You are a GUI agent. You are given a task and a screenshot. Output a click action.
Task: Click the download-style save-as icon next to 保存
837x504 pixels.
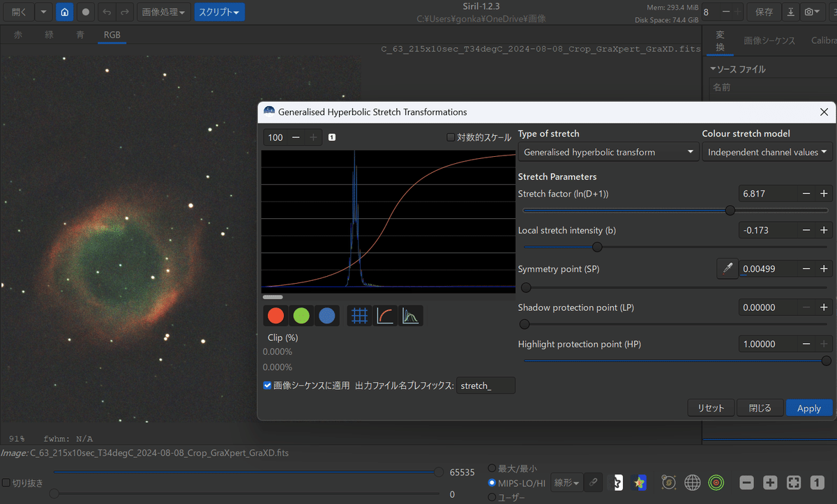click(x=790, y=12)
